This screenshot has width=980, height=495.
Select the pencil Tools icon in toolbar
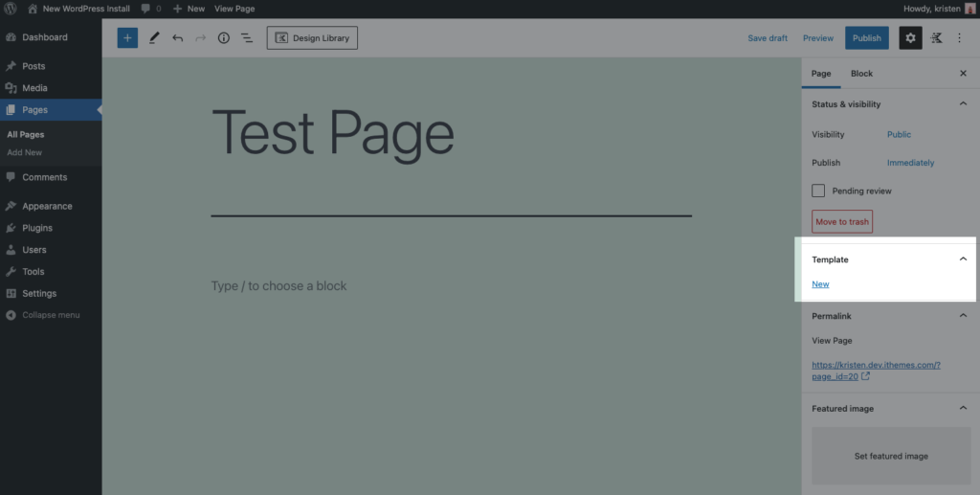pyautogui.click(x=154, y=38)
